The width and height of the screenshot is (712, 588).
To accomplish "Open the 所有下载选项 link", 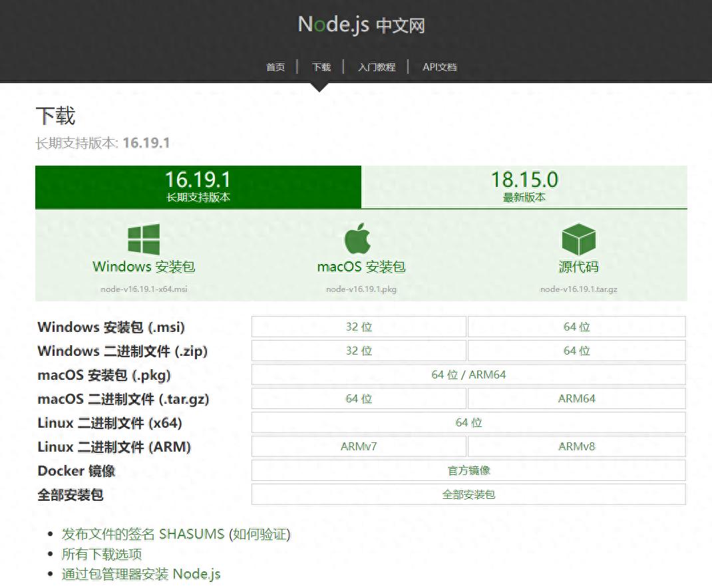I will pos(102,554).
